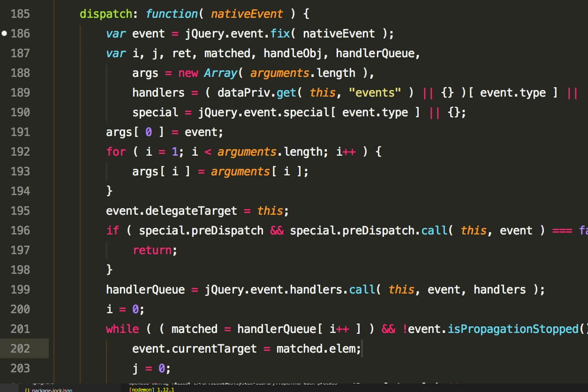Click 'handleObj' in the line 187 declaration
This screenshot has width=588, height=392.
(293, 53)
